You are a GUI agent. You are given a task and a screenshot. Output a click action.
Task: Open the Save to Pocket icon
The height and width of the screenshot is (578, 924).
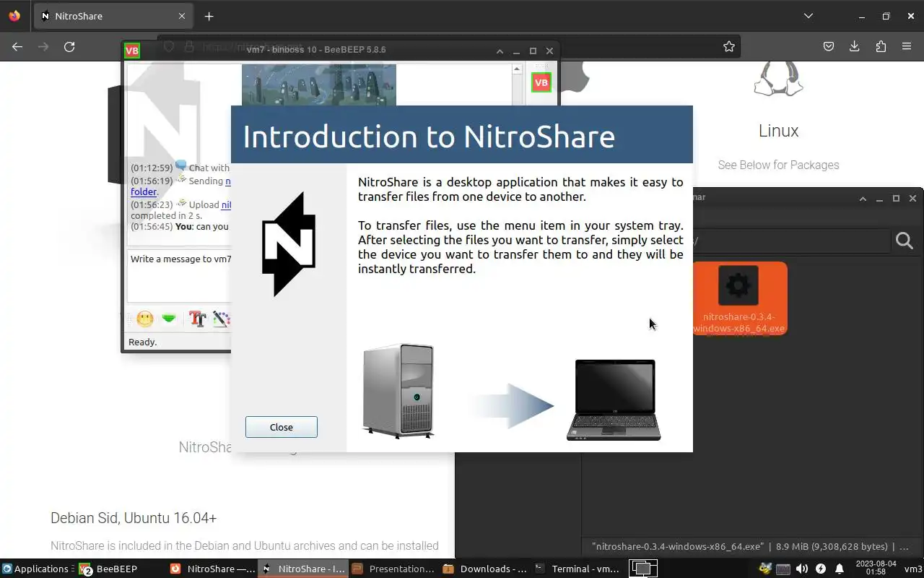[x=829, y=46]
